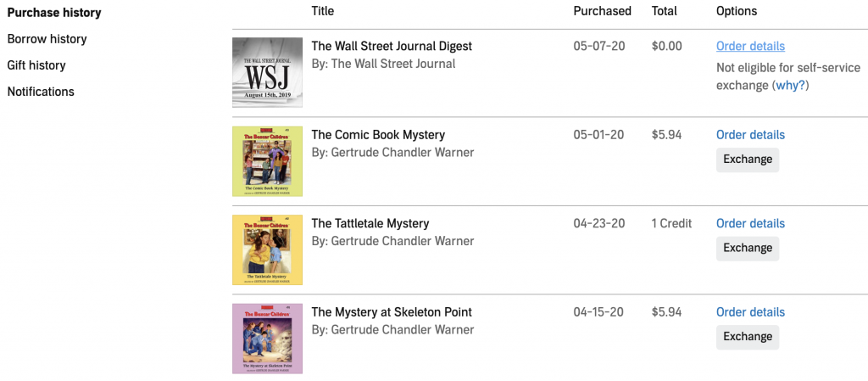Open the Purchase history section
868x381 pixels.
click(54, 13)
